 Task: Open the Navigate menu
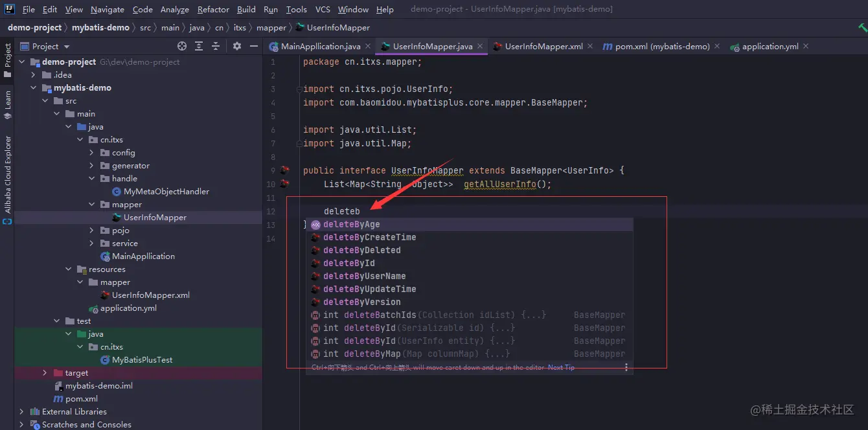click(x=108, y=9)
